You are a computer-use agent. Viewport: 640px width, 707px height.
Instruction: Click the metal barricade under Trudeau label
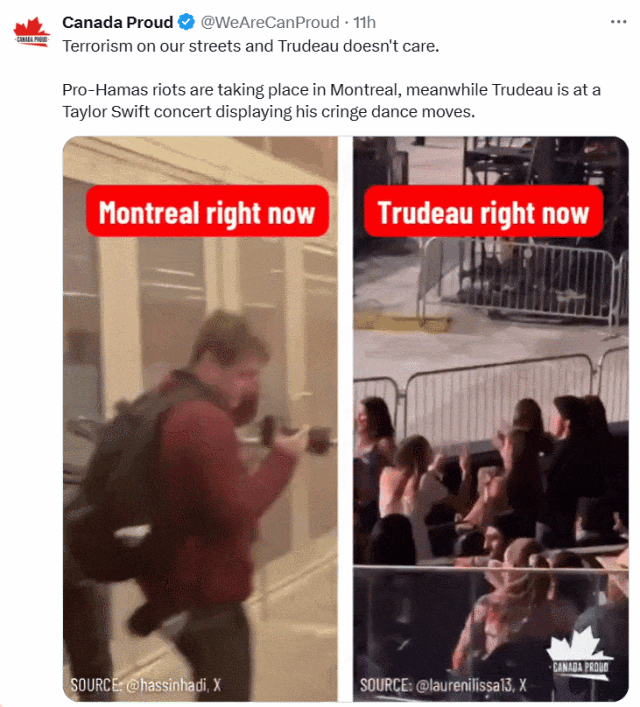(519, 282)
